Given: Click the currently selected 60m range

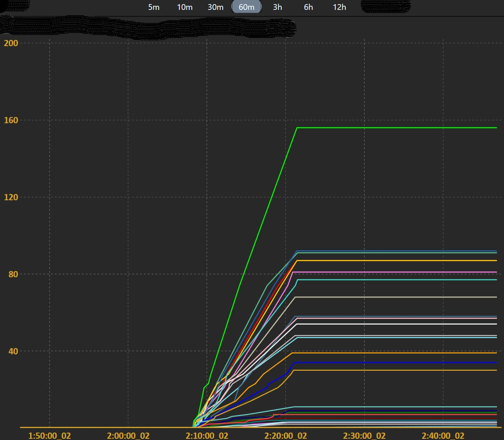Looking at the screenshot, I should (x=246, y=7).
